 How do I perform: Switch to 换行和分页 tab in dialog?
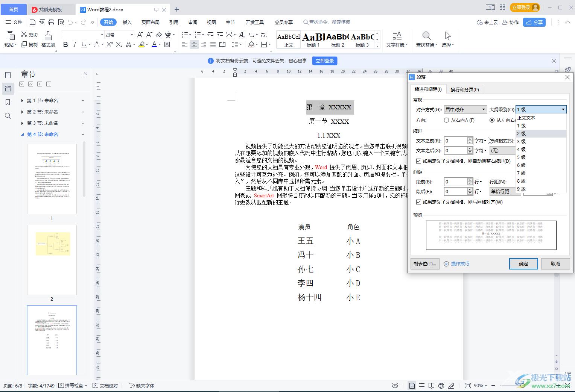pos(465,89)
